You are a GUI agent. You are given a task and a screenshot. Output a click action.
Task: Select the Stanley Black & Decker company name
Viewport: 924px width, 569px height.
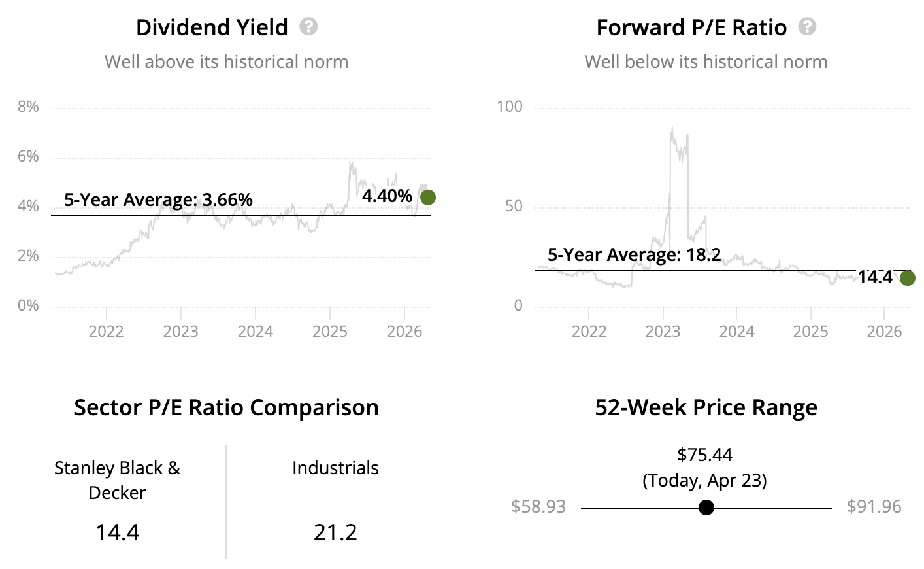(x=117, y=480)
